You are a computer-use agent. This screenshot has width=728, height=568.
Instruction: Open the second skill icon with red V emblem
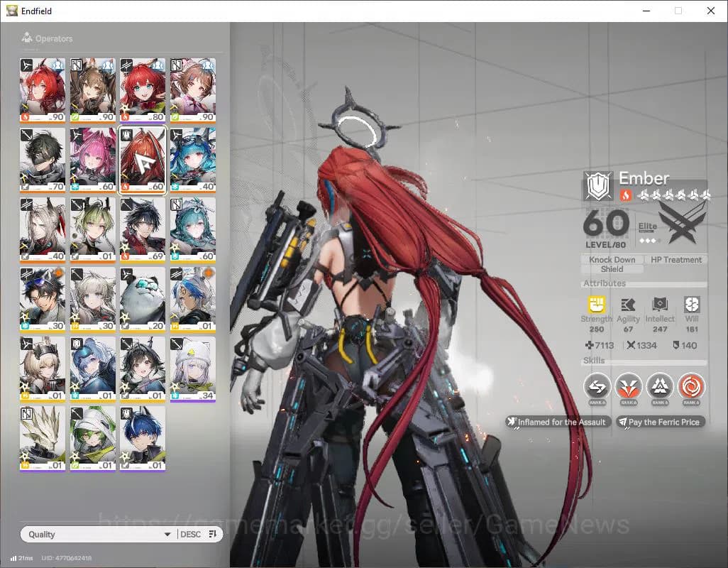pos(628,387)
